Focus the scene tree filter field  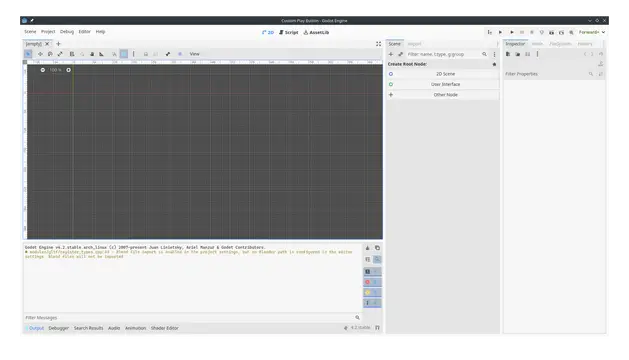pyautogui.click(x=447, y=54)
